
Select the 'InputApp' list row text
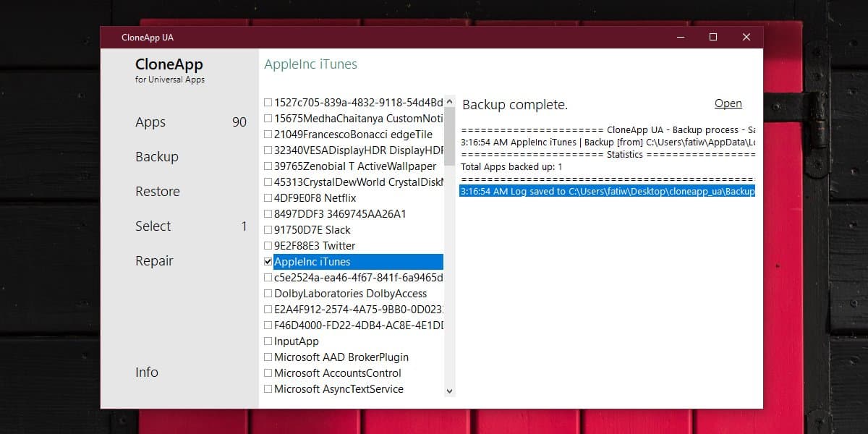click(297, 341)
